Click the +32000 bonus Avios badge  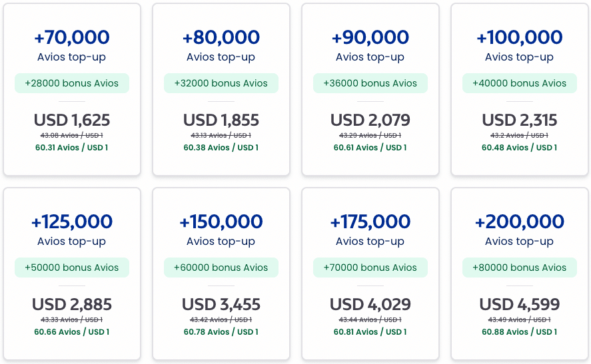221,83
